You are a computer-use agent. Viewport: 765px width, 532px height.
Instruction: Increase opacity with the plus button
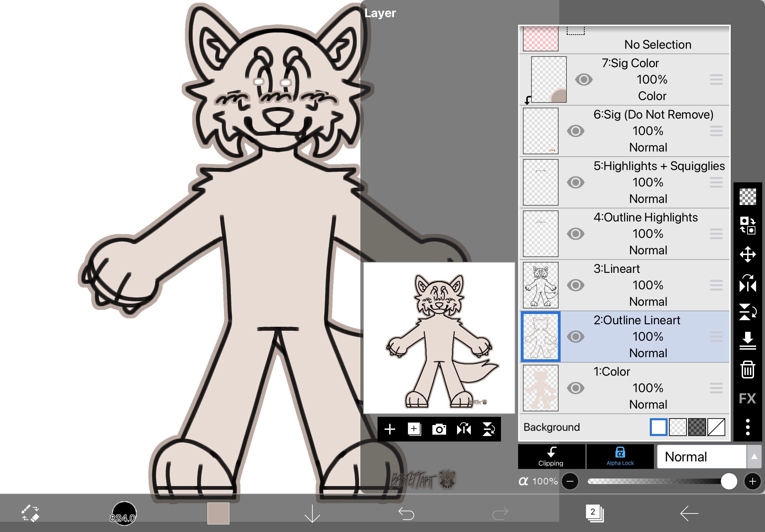752,482
